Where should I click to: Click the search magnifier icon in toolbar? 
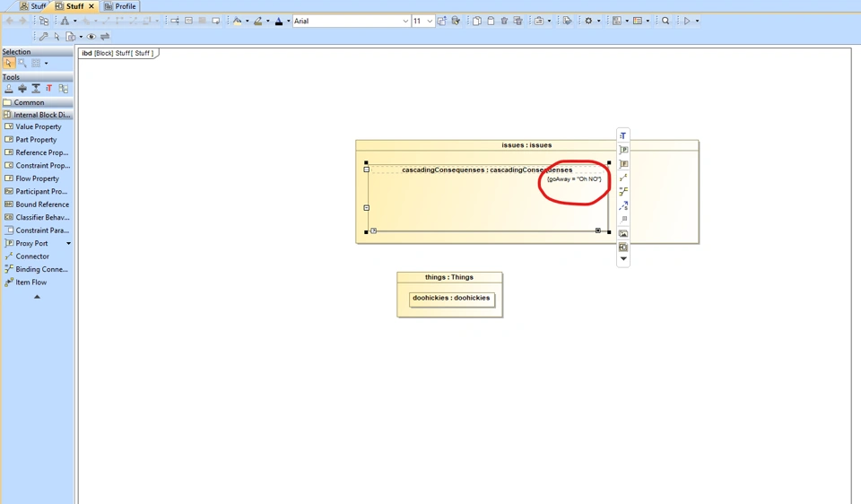665,21
